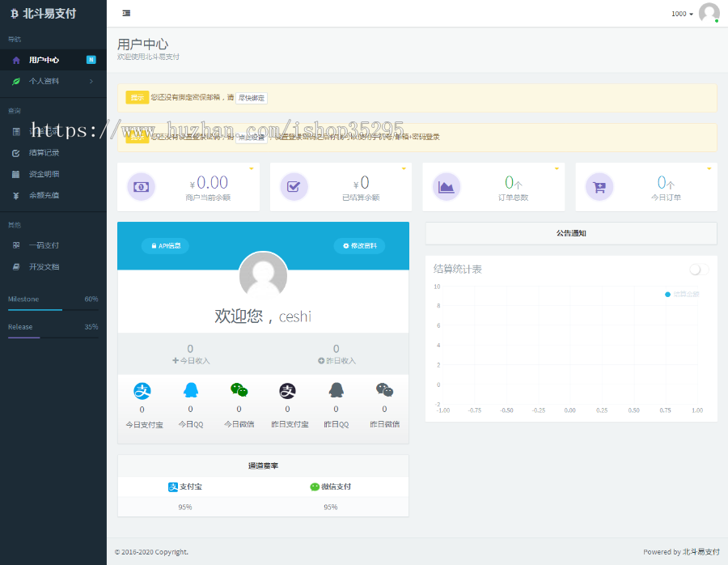Screen dimensions: 728x565
Task: Click the area chart 订单总数 icon
Action: point(447,187)
